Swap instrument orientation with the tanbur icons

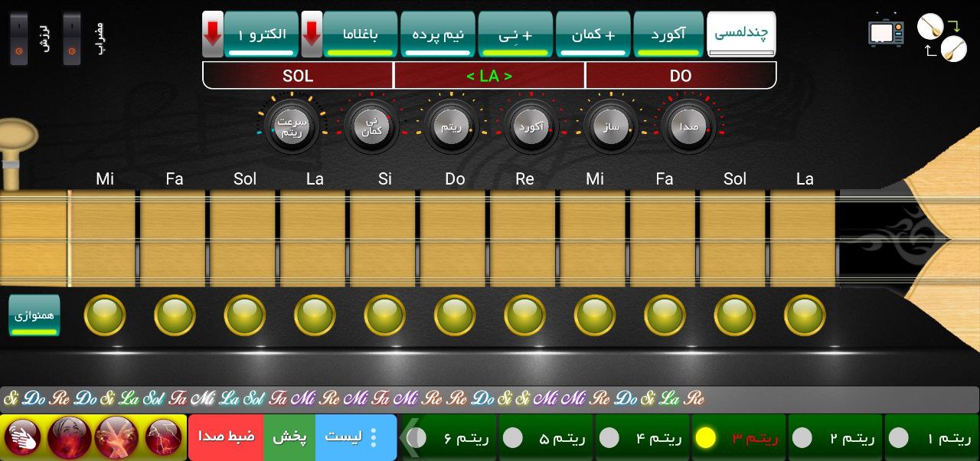point(942,38)
